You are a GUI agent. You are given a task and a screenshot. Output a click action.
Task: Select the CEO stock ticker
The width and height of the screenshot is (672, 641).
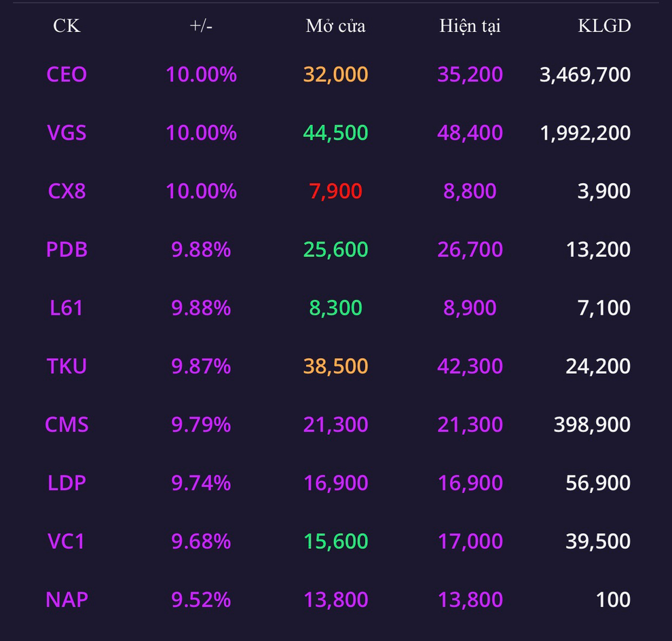(x=67, y=75)
